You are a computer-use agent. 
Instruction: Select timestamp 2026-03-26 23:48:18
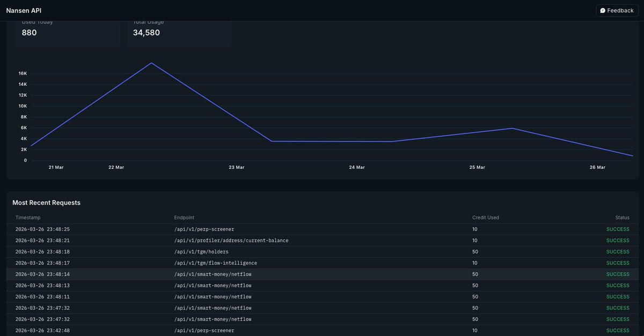[x=43, y=252]
